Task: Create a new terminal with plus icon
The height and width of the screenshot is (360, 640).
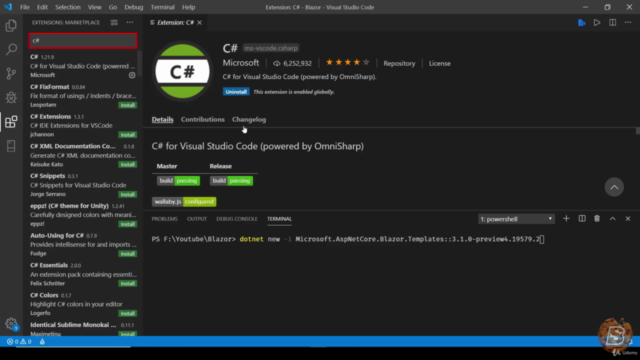Action: point(566,219)
